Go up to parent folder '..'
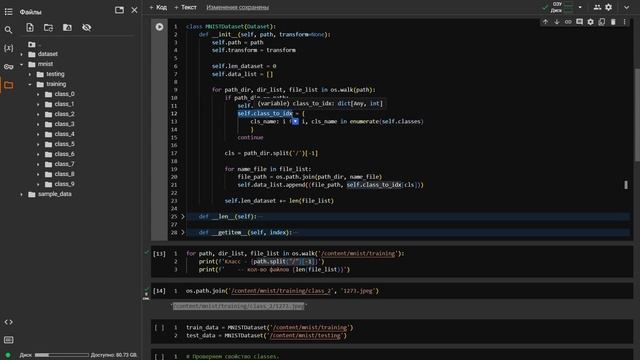The image size is (640, 360). point(35,44)
